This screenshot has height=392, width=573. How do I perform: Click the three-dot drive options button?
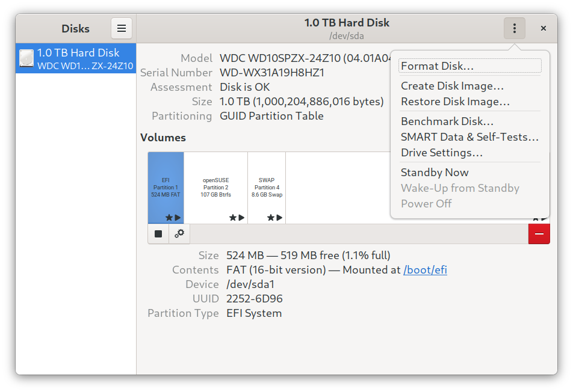(514, 28)
